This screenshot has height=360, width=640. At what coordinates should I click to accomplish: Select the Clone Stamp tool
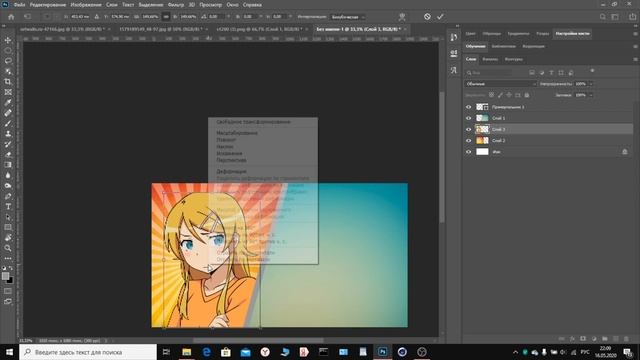click(8, 134)
